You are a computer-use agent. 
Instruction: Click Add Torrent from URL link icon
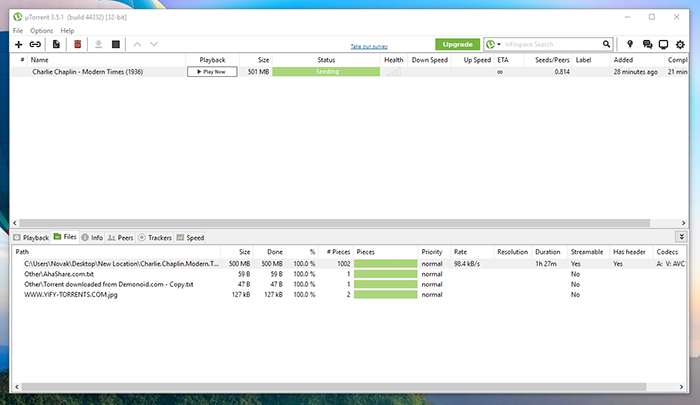coord(35,44)
